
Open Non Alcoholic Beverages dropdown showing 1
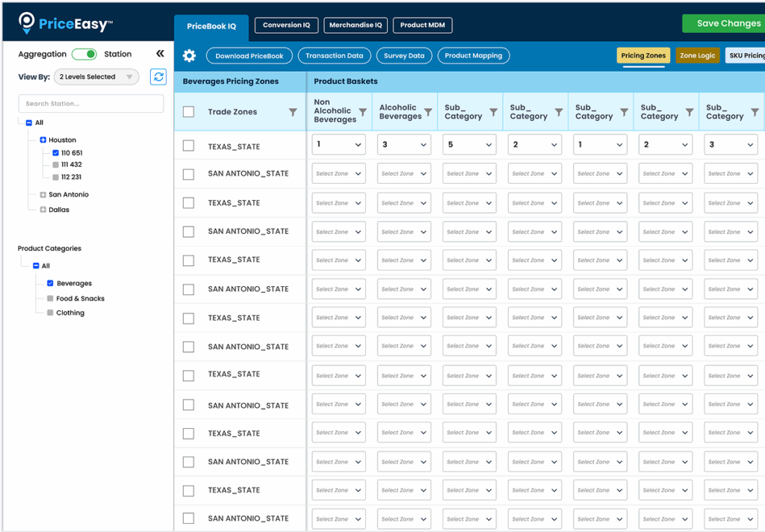(x=338, y=144)
